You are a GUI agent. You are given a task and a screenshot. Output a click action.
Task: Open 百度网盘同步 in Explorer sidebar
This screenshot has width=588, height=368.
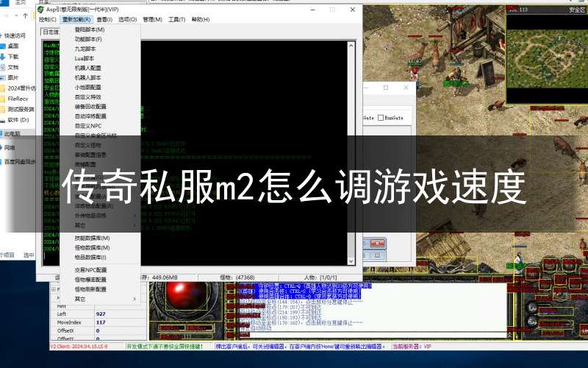tap(20, 162)
